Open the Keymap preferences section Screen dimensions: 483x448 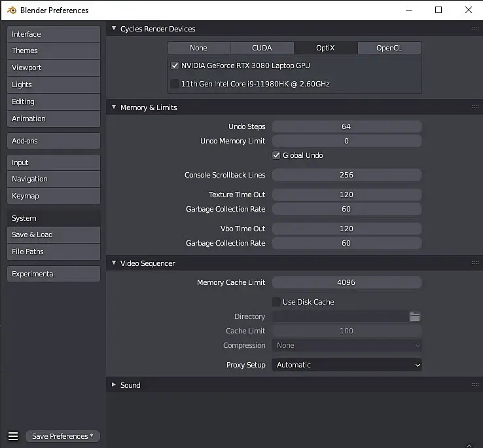pyautogui.click(x=54, y=196)
